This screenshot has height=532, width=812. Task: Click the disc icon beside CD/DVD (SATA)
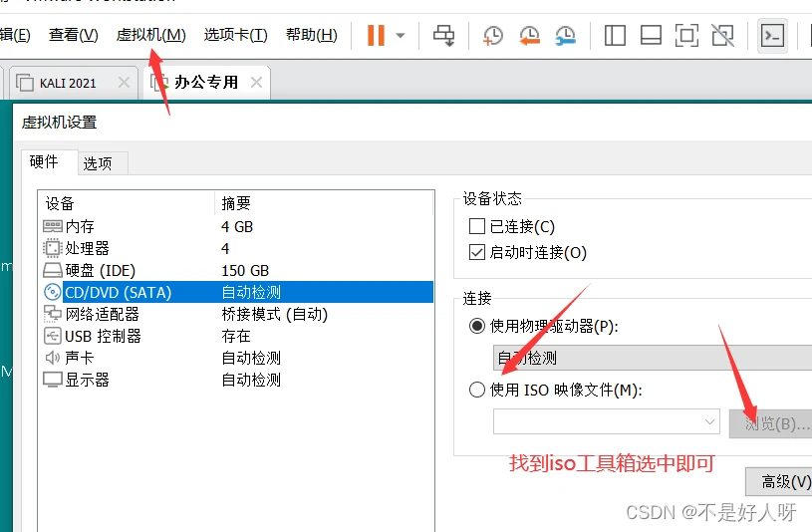click(52, 292)
